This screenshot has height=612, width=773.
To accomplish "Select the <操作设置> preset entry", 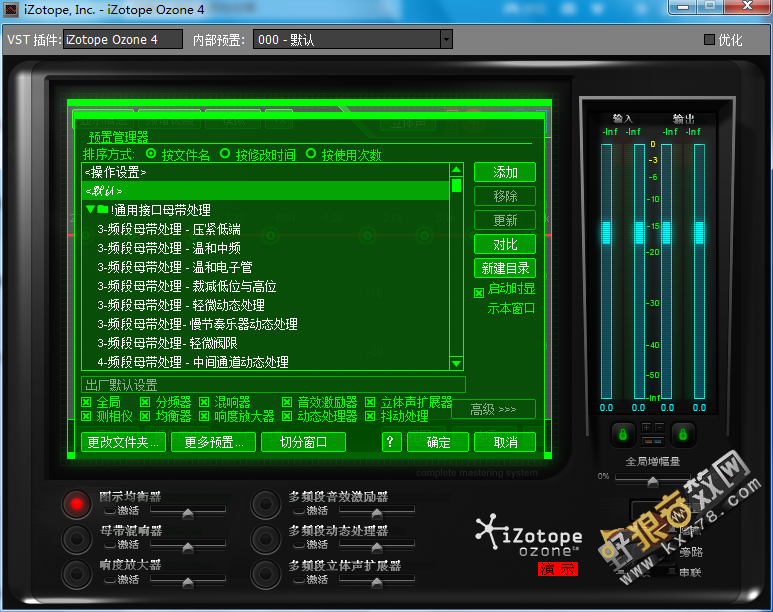I will (x=266, y=173).
